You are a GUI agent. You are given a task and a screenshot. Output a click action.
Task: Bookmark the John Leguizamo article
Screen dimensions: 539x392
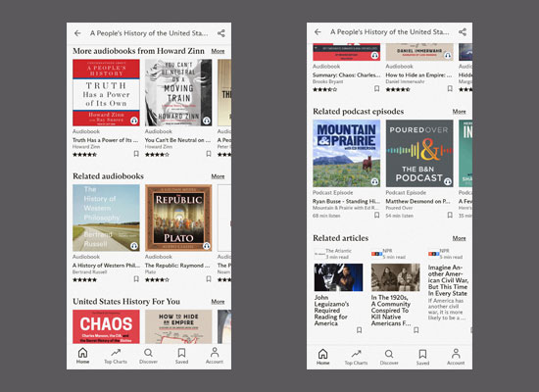click(360, 330)
